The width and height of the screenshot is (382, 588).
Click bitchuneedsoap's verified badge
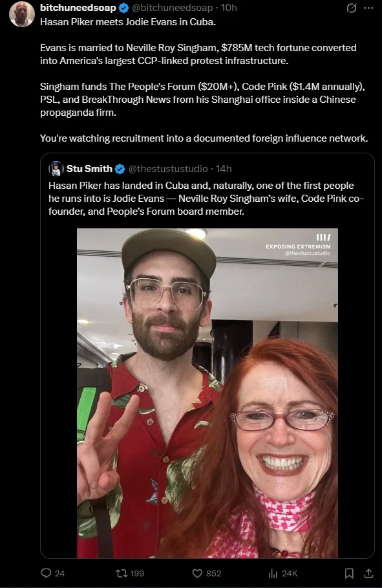(x=124, y=8)
